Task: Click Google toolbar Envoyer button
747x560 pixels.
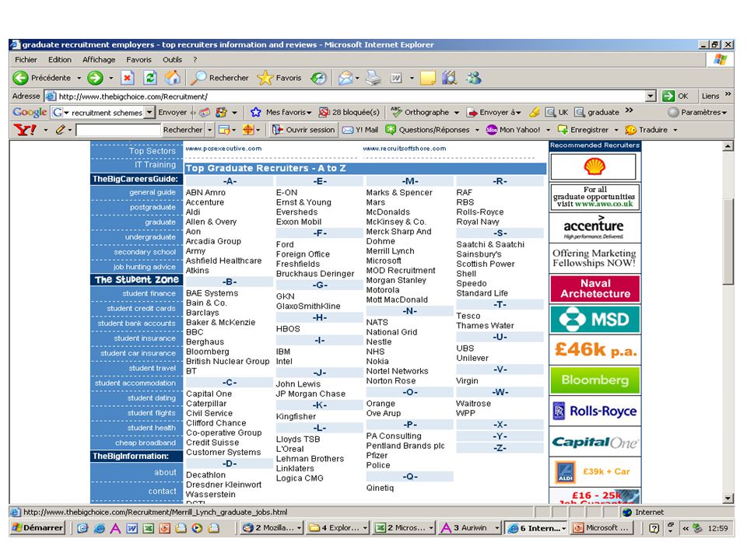Action: click(x=173, y=112)
